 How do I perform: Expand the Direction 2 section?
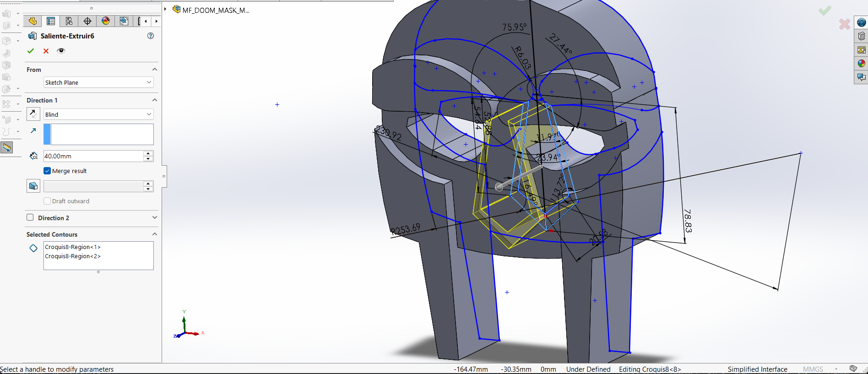click(155, 218)
